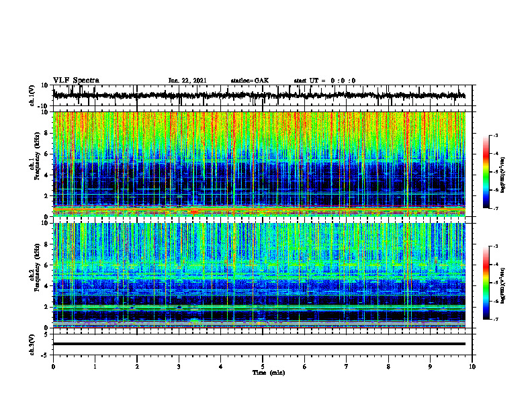Click the time axis tick label "2"

tap(137, 367)
